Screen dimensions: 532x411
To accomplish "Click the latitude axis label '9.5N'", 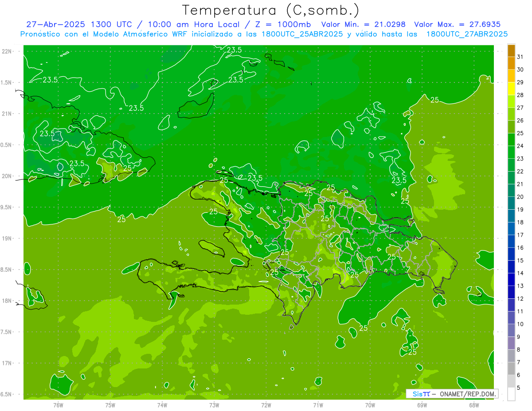I will pos(6,207).
